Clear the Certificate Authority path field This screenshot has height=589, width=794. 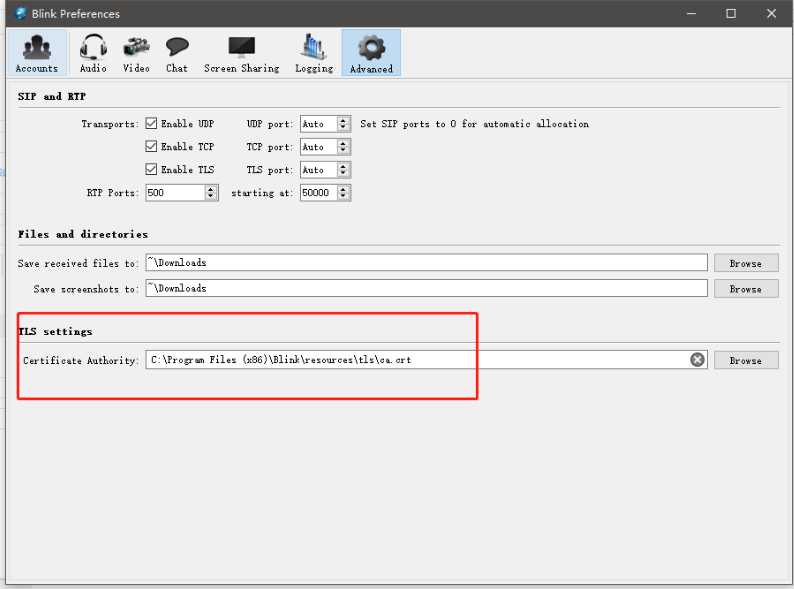(697, 360)
